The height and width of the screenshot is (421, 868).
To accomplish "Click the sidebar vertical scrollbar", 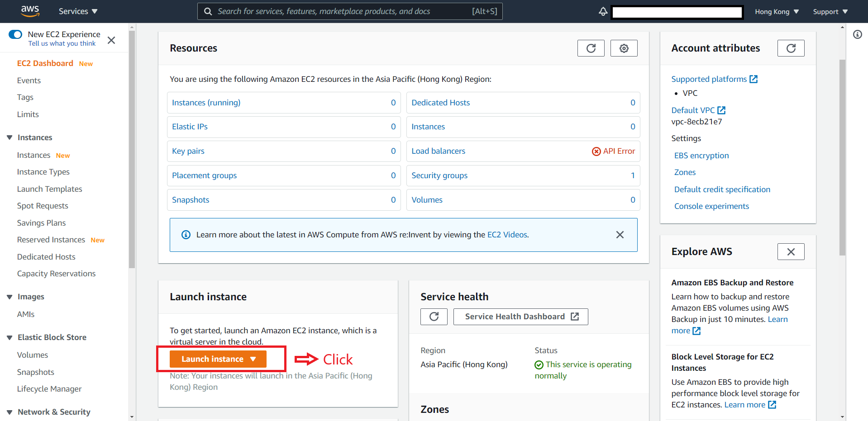I will [x=132, y=149].
